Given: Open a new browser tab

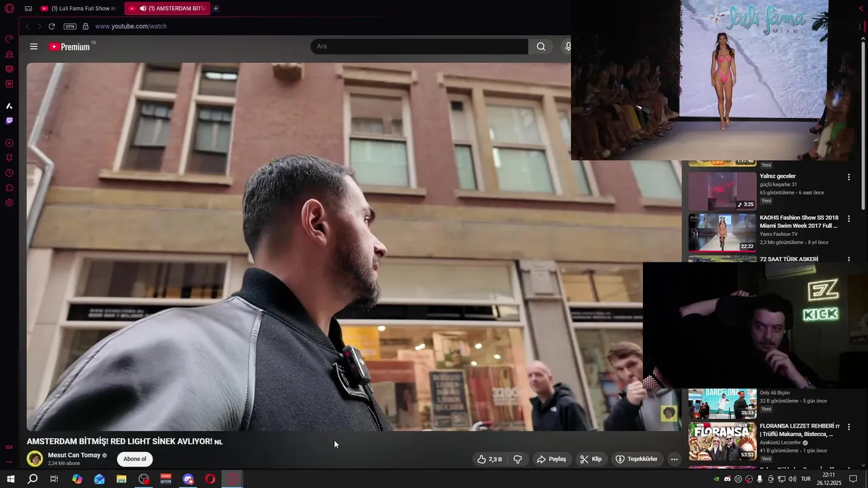Looking at the screenshot, I should pos(216,8).
